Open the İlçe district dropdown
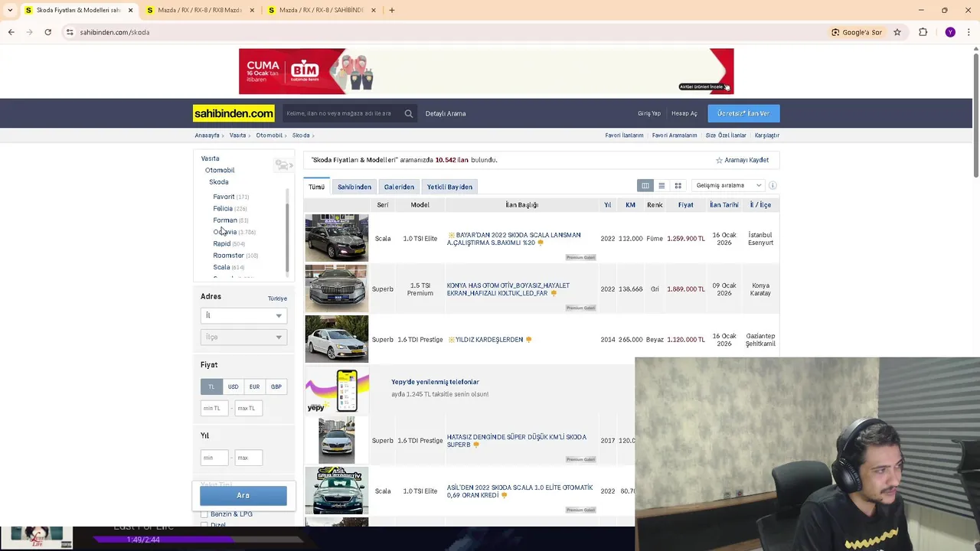980x551 pixels. coord(243,337)
